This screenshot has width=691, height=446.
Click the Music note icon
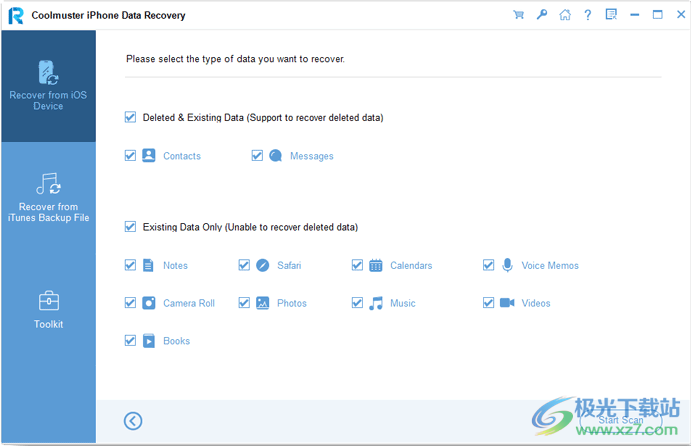(x=376, y=303)
